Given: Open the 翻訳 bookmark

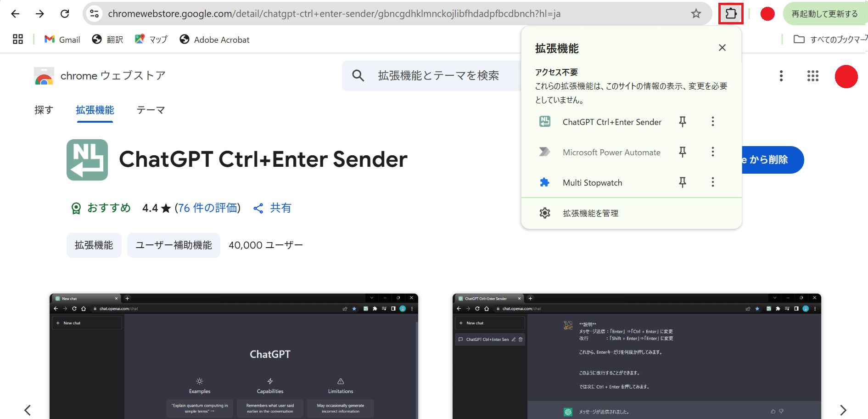Looking at the screenshot, I should [x=107, y=40].
